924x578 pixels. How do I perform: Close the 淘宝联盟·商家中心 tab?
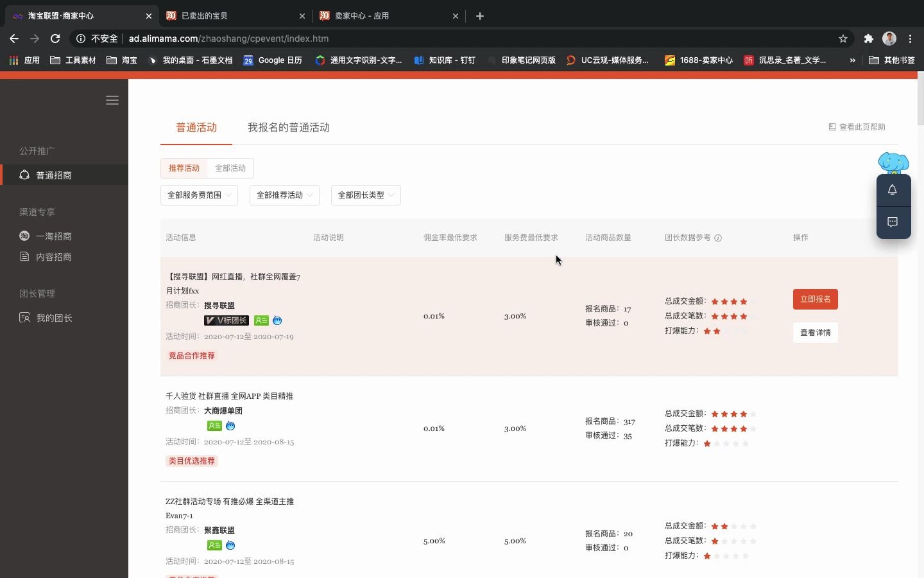coord(149,16)
